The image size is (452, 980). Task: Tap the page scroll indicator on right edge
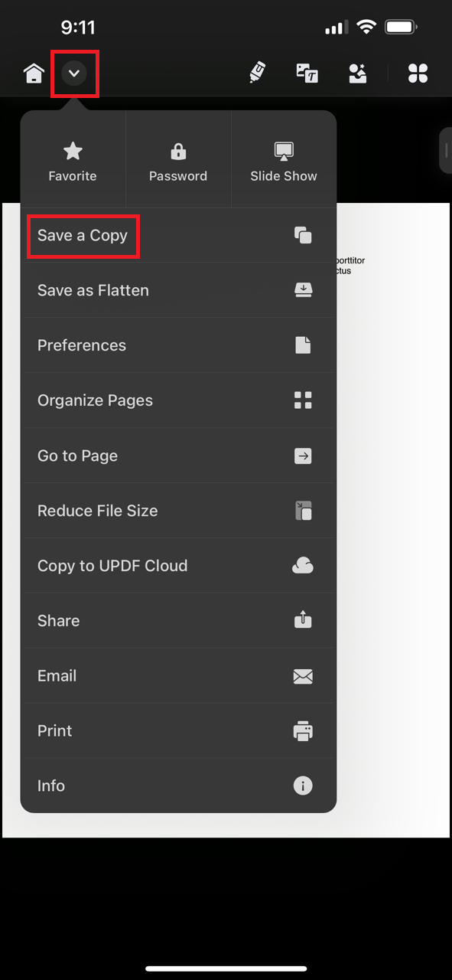pos(446,151)
